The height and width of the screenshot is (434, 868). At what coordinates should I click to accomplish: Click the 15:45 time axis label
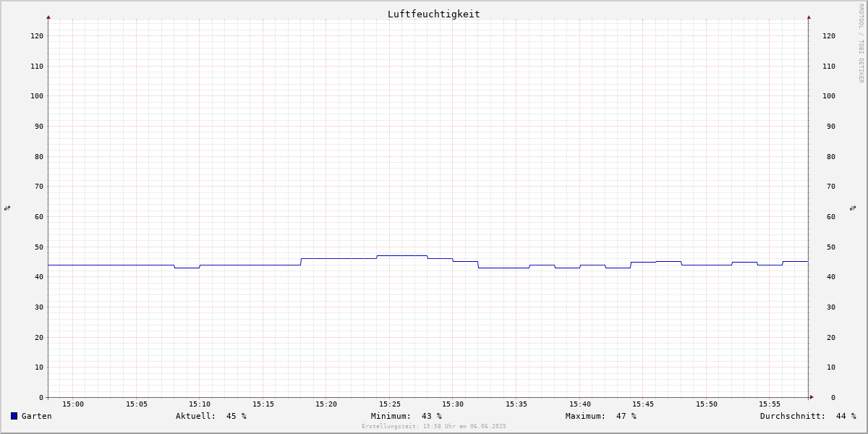coord(643,404)
